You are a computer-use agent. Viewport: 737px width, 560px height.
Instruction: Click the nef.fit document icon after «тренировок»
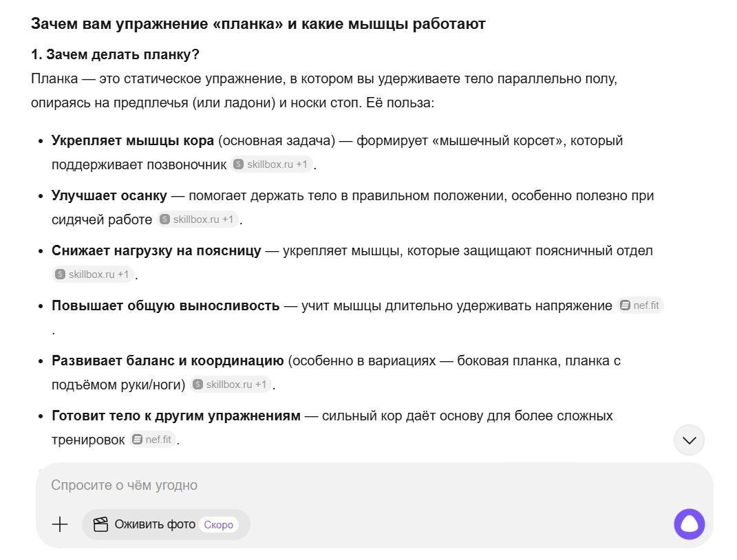(x=136, y=439)
